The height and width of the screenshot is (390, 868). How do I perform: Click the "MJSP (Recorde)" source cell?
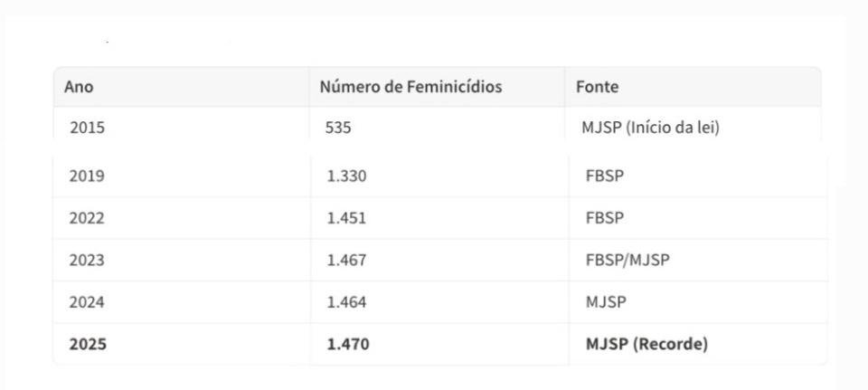click(x=646, y=345)
